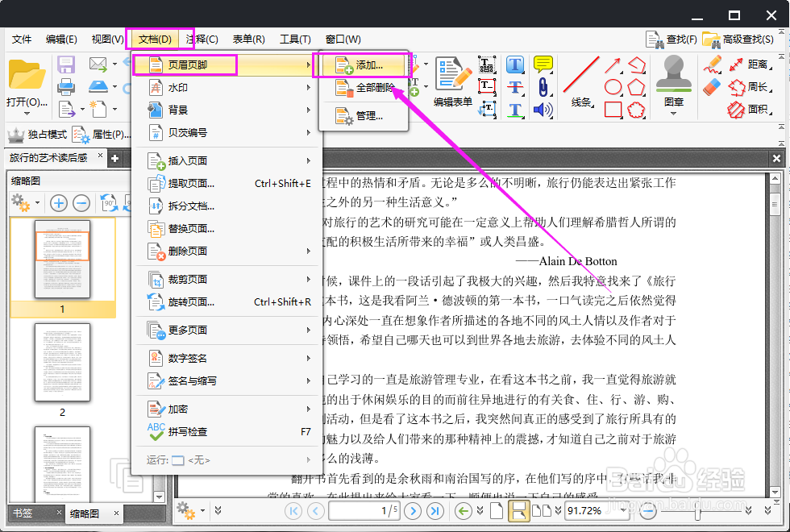
Task: Select the Stamp (图章) tool
Action: [674, 74]
